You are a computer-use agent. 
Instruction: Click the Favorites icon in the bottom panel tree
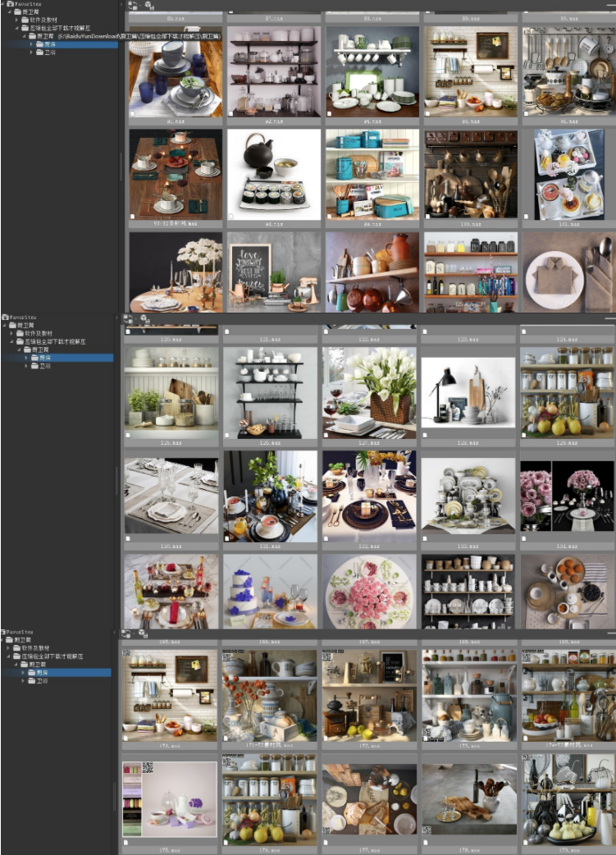[4, 632]
